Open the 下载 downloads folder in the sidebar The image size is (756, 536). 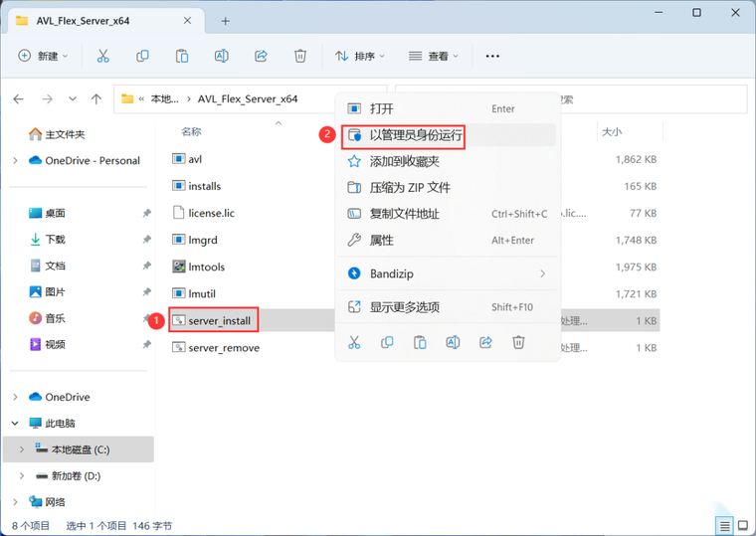click(55, 239)
